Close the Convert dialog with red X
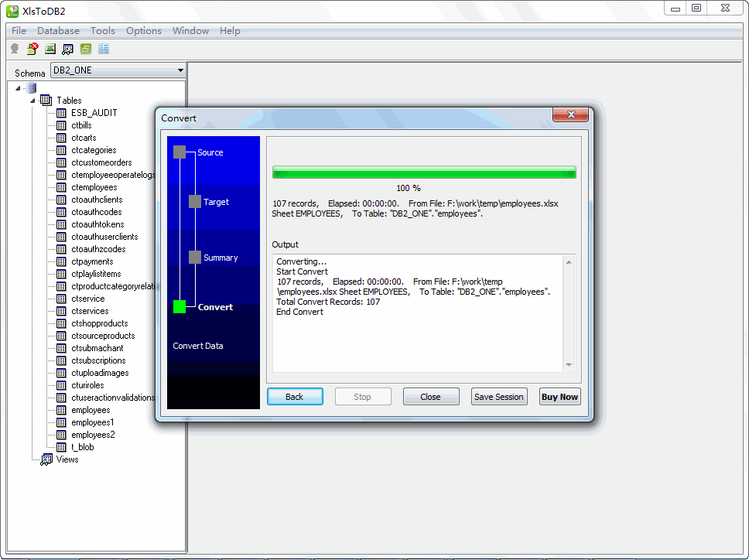Viewport: 749px width, 560px height. pos(571,114)
